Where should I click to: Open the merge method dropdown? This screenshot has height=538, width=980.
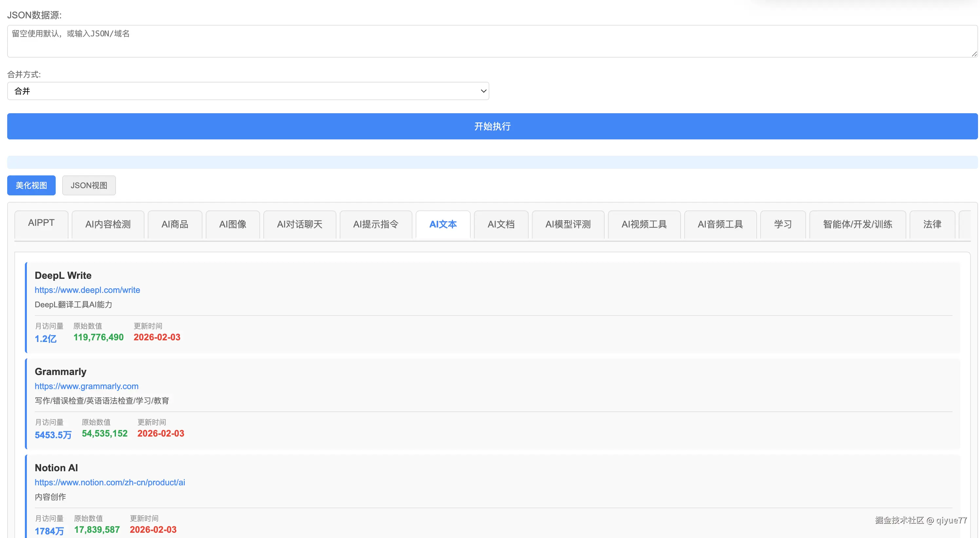(248, 91)
